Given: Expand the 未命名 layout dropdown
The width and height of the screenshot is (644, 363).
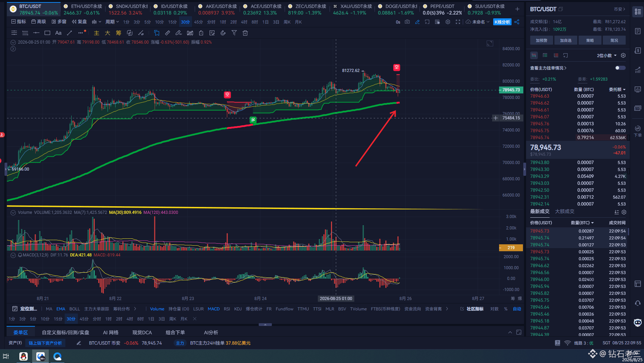Looking at the screenshot, I should [478, 22].
